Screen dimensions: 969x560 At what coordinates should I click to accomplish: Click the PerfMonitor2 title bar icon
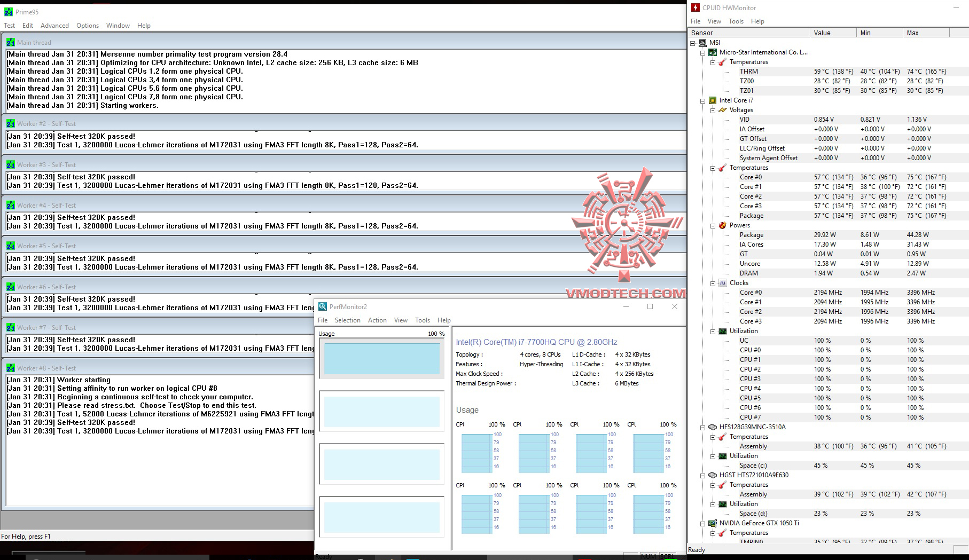click(x=323, y=306)
